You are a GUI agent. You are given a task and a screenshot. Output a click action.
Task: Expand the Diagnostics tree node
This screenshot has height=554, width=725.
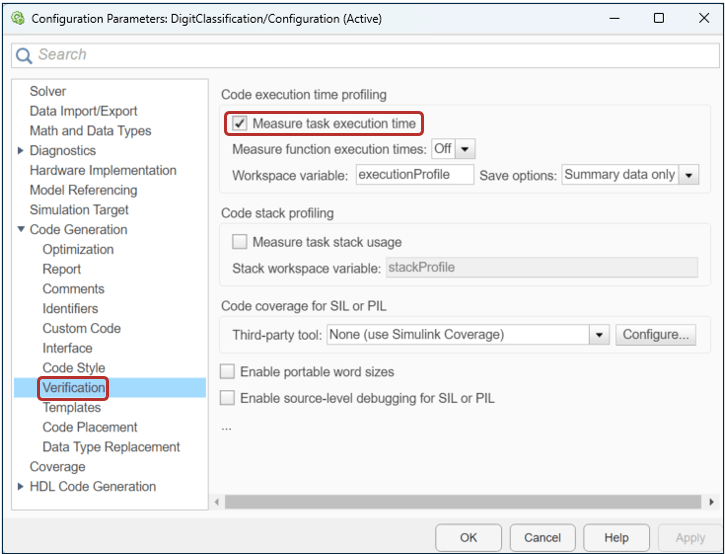click(21, 151)
